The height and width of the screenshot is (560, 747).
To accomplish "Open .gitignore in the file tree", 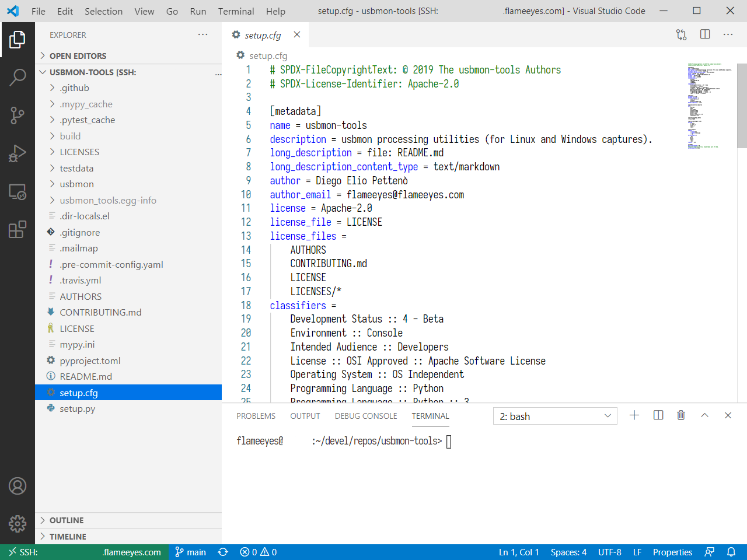I will (128, 232).
